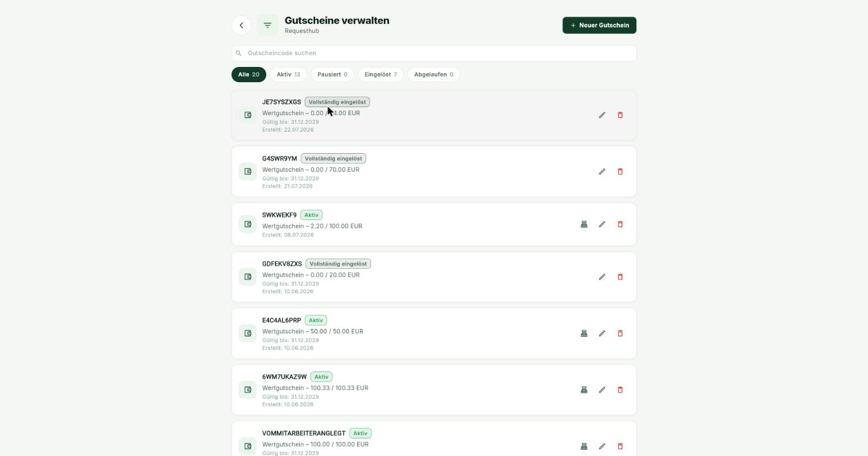Edit voucher SWKWEKF9
Viewport: 868px width, 456px height.
602,224
